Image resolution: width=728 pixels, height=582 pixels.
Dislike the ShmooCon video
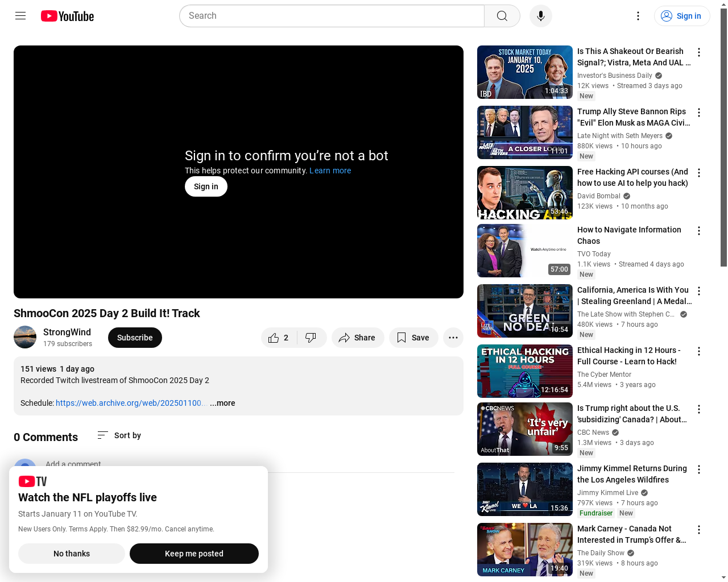point(311,338)
